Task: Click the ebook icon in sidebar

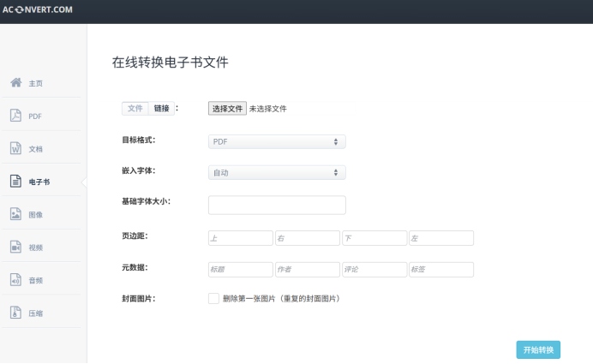Action: (x=15, y=182)
